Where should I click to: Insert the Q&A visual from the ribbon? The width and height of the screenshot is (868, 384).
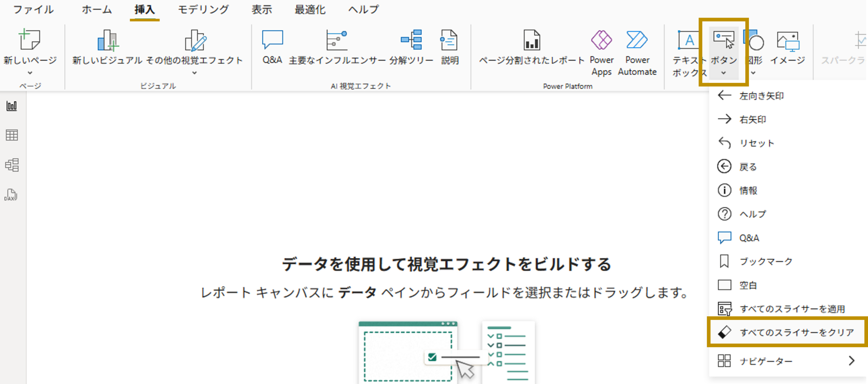(272, 47)
